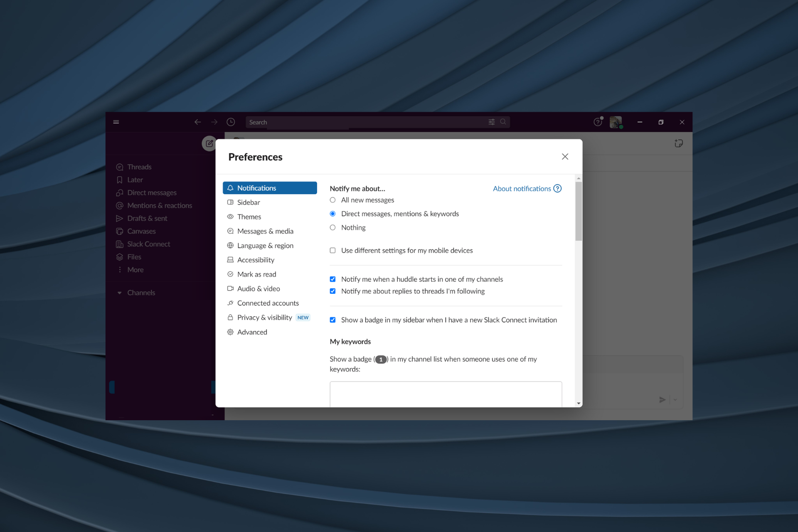This screenshot has height=532, width=798.
Task: Open Audio & video preferences
Action: click(x=270, y=288)
